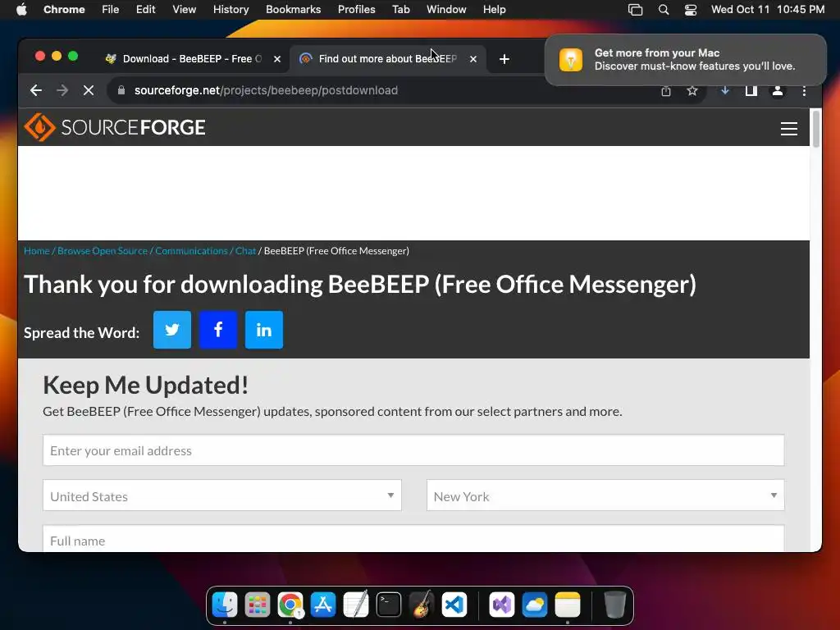
Task: Open the Bookmarks menu
Action: 293,9
